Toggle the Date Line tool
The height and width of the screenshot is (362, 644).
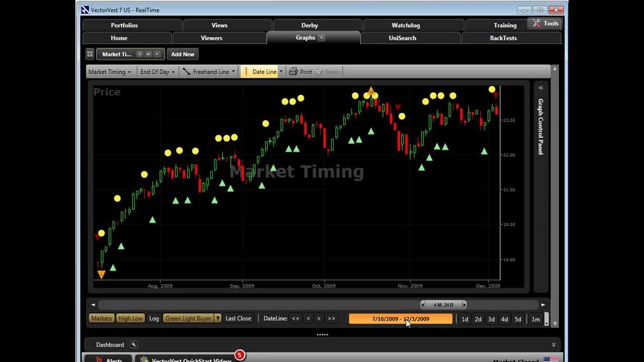point(260,72)
